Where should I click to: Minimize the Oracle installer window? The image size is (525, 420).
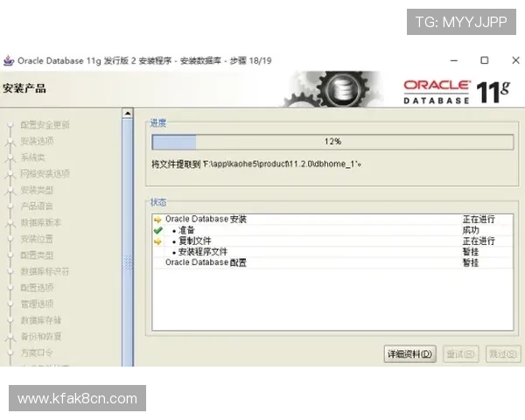454,60
